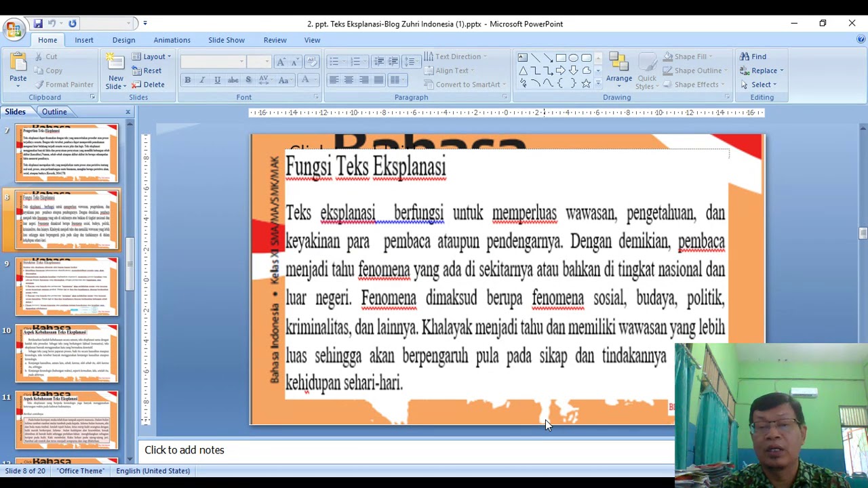Toggle Align Text Left
This screenshot has width=868, height=488.
(334, 80)
